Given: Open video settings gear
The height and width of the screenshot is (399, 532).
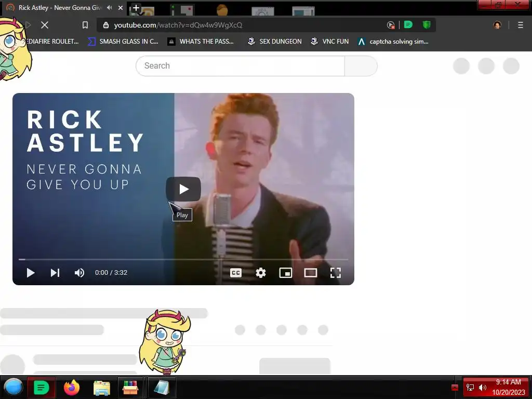Looking at the screenshot, I should pyautogui.click(x=261, y=273).
